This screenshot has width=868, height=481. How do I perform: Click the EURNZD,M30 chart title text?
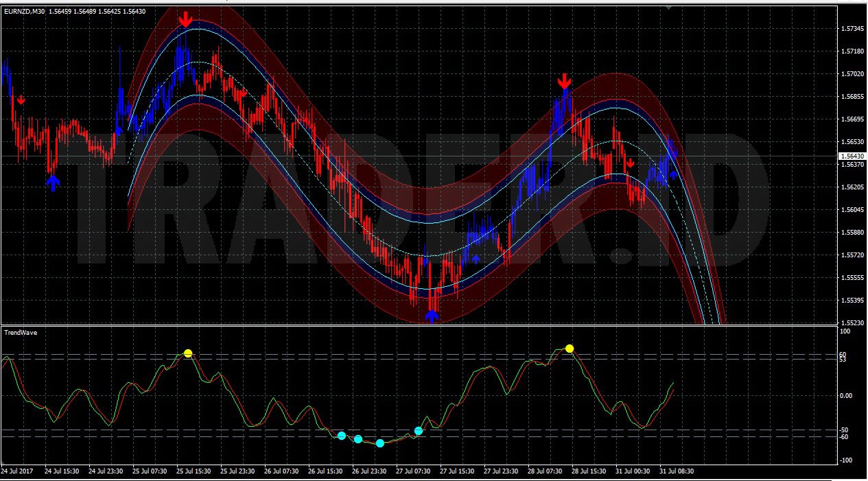(x=23, y=11)
